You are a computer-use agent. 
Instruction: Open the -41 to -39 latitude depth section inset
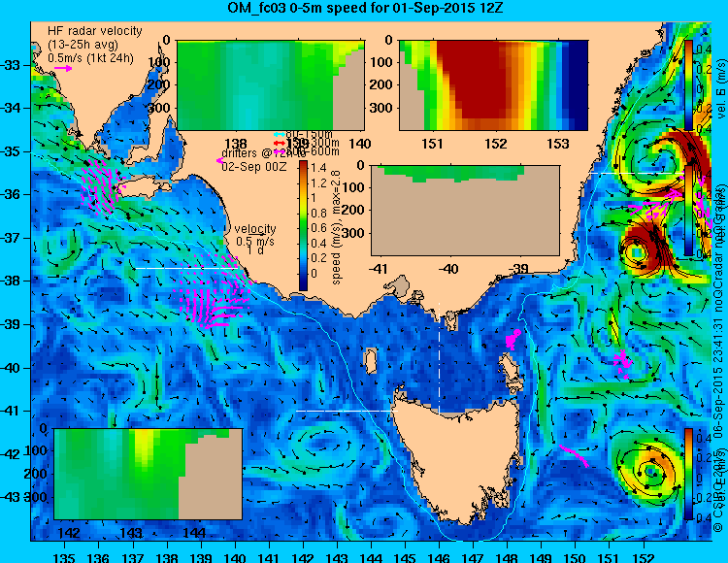tap(466, 211)
